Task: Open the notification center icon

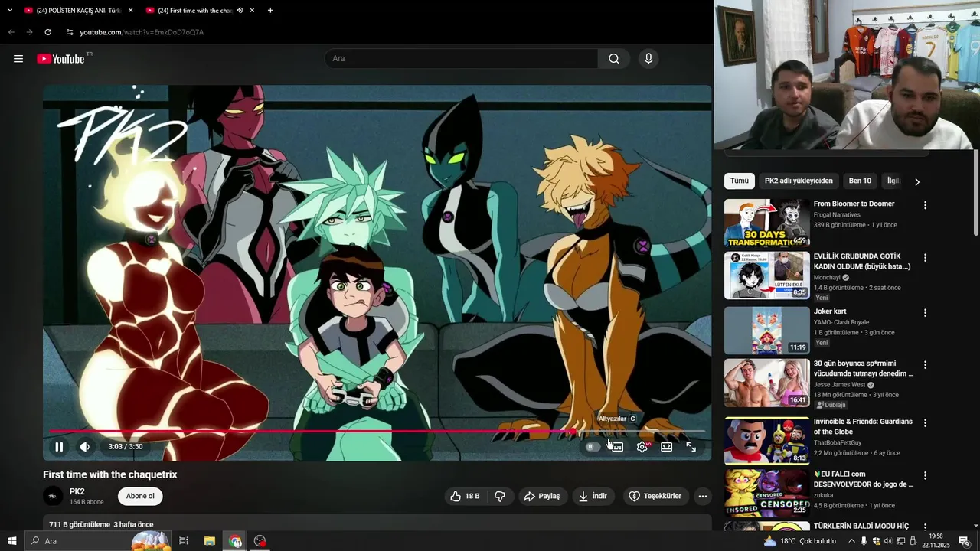Action: [964, 541]
